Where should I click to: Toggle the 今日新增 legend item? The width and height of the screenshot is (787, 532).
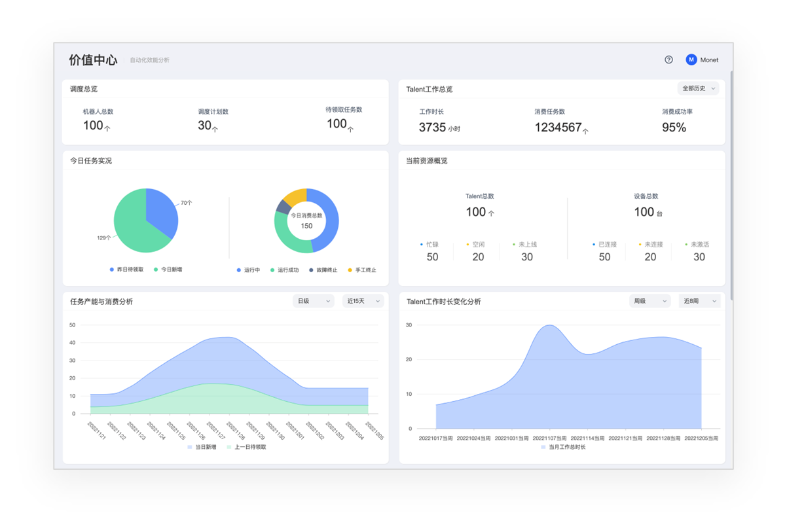(168, 269)
